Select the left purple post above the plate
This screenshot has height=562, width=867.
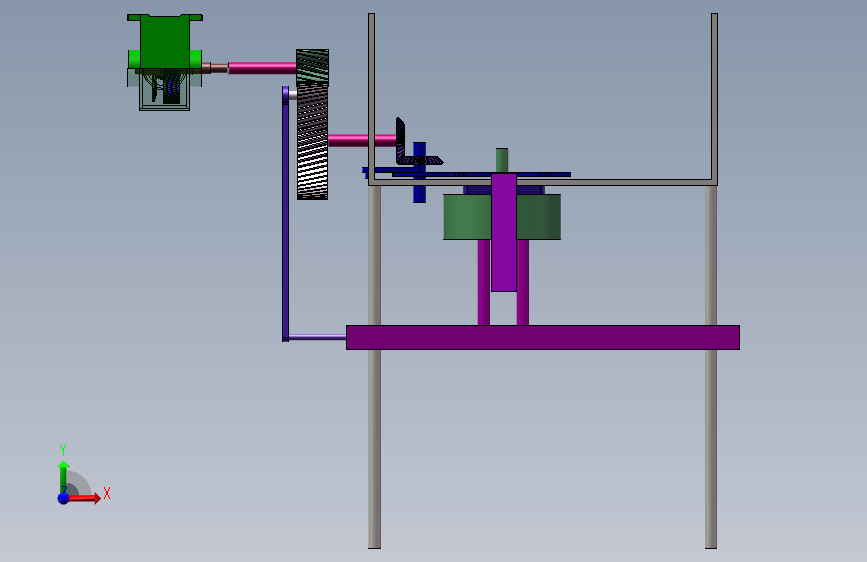(x=484, y=282)
